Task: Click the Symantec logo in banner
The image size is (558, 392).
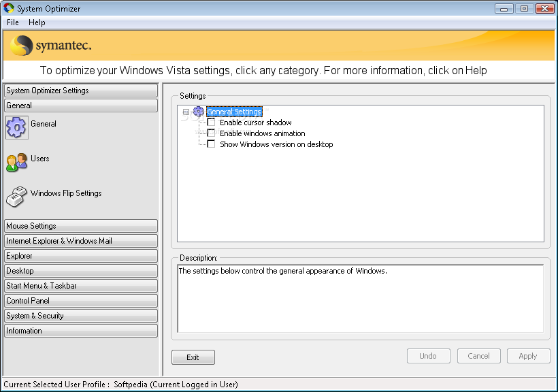Action: click(x=51, y=46)
